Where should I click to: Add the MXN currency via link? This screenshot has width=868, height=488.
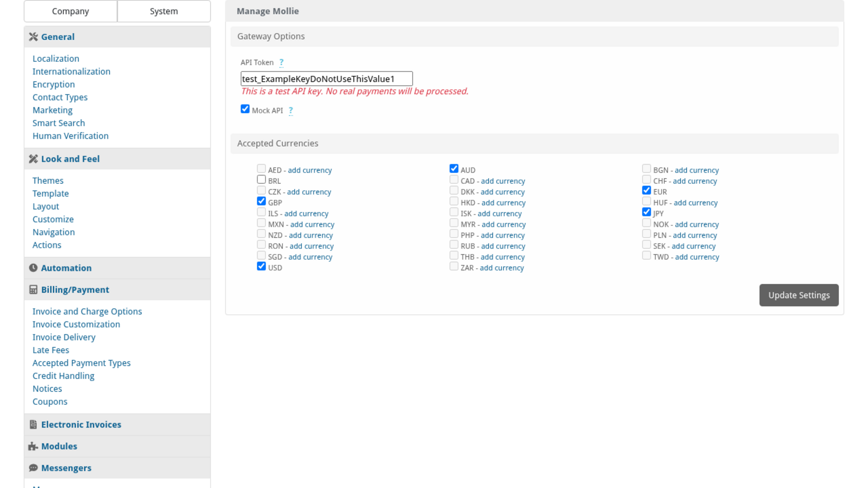tap(312, 225)
